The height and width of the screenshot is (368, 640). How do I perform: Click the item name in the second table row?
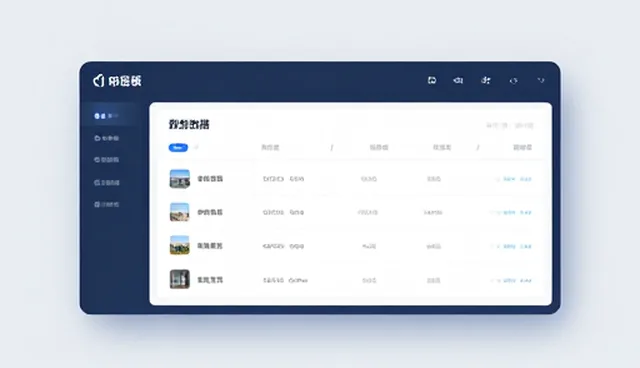point(210,212)
